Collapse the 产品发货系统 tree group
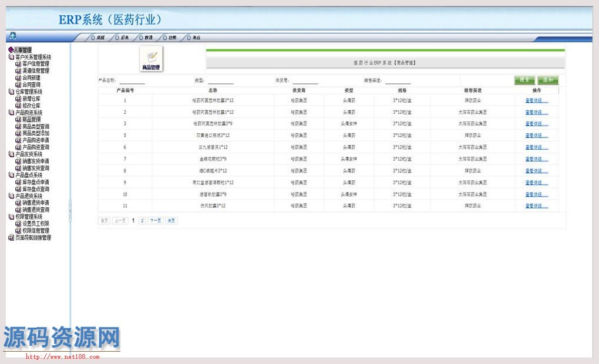The image size is (599, 364). point(11,154)
